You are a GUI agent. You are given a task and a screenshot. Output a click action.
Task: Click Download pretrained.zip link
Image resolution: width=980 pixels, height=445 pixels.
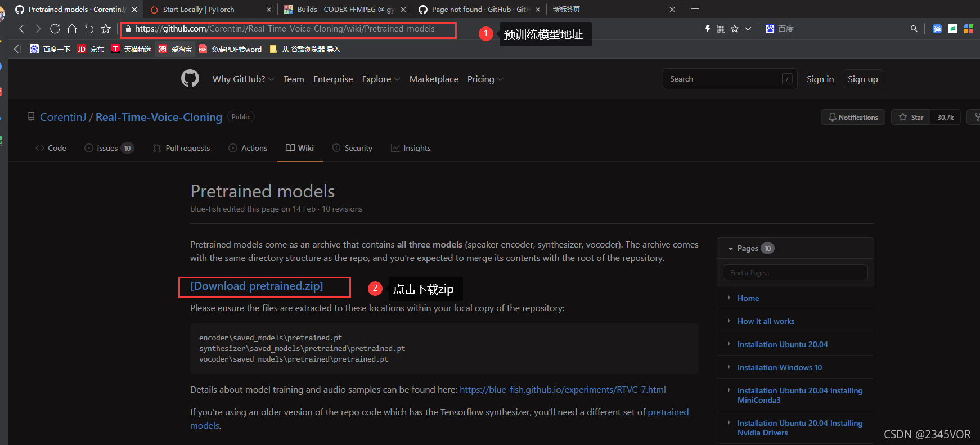pyautogui.click(x=257, y=286)
